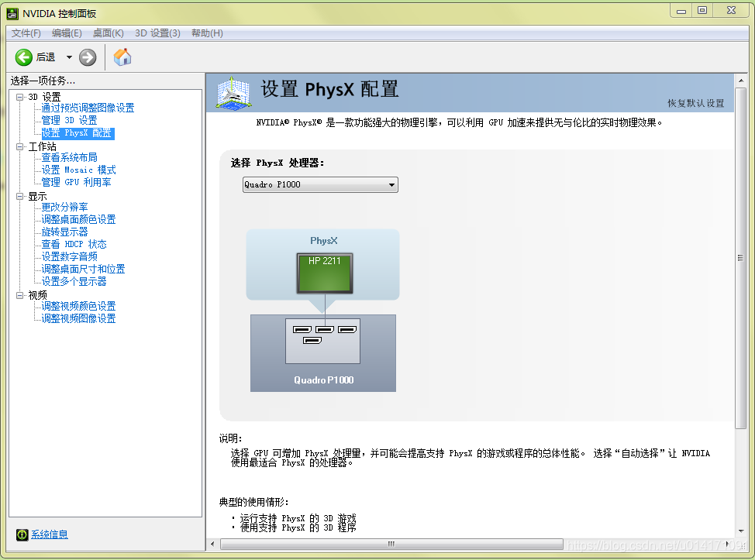Screen dimensions: 755x560
Task: Click the horizontal scrollbar left arrow
Action: (x=212, y=545)
